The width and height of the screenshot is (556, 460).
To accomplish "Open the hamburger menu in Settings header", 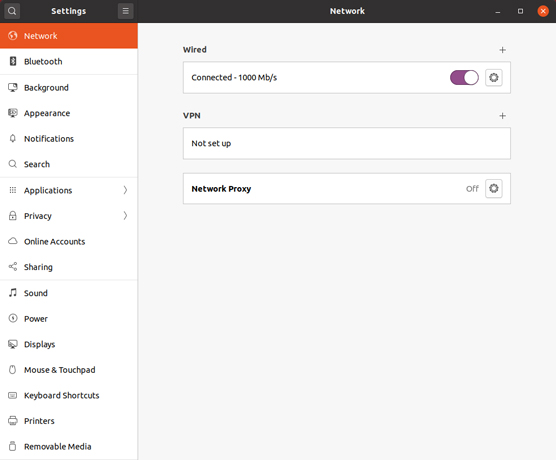I will (x=126, y=11).
